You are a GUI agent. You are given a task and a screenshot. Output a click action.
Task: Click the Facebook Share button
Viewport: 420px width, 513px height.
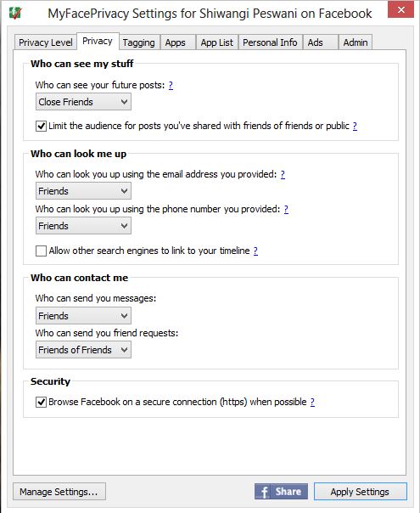281,492
